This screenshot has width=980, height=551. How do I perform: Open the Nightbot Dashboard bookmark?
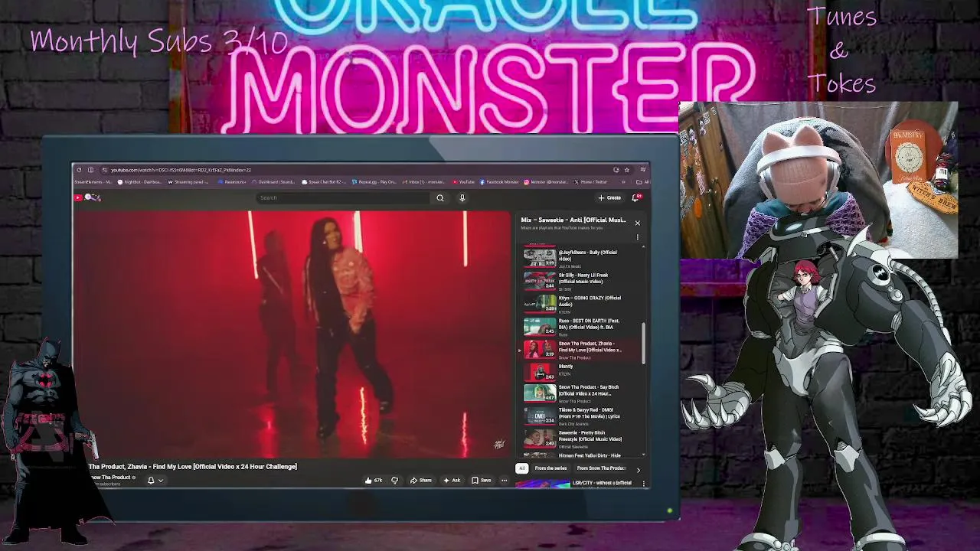tap(139, 182)
